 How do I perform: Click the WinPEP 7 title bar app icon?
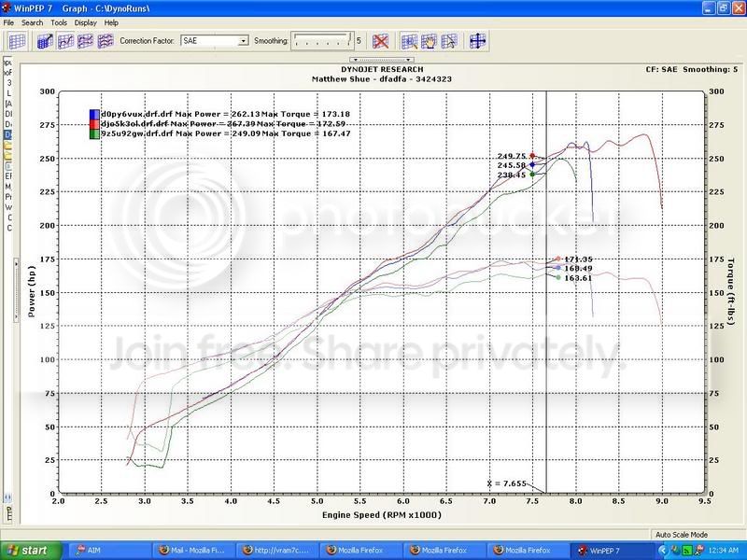(x=7, y=8)
